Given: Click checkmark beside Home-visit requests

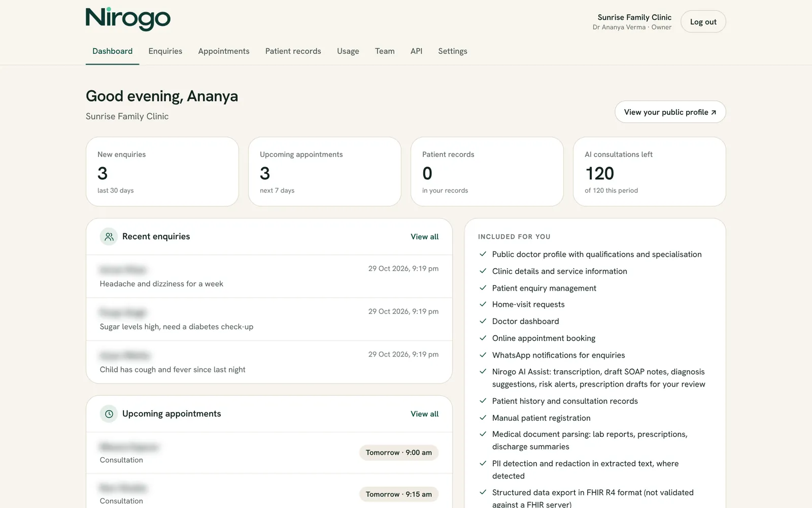Looking at the screenshot, I should tap(483, 305).
